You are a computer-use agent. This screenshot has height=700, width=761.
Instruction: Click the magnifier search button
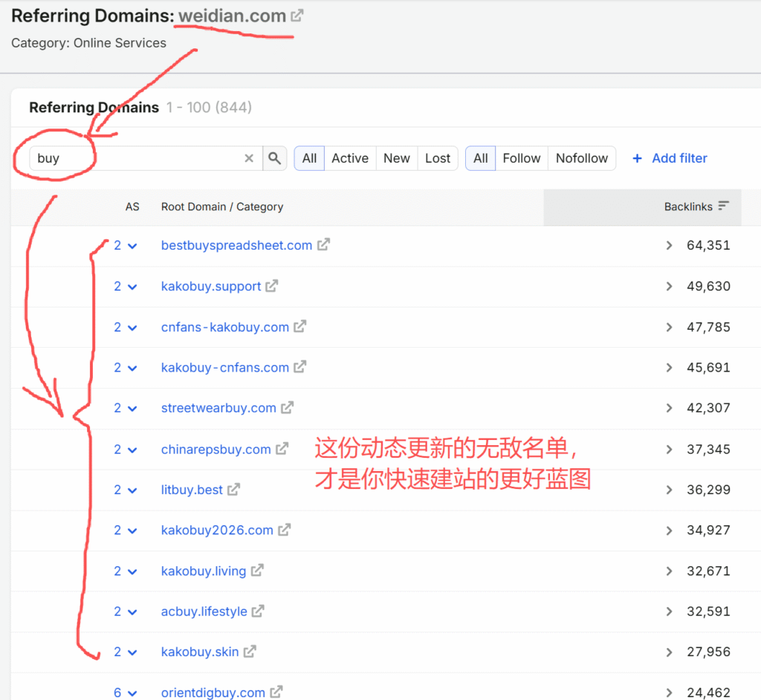pyautogui.click(x=275, y=158)
